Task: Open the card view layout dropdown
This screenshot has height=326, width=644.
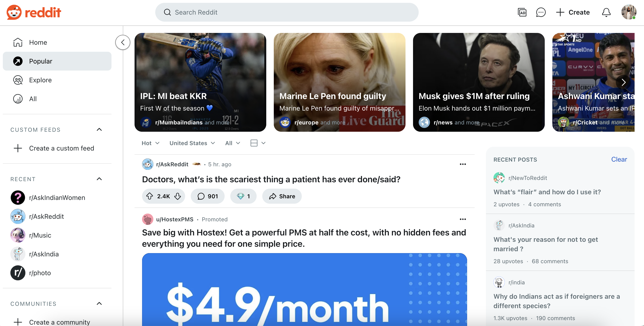Action: (258, 143)
